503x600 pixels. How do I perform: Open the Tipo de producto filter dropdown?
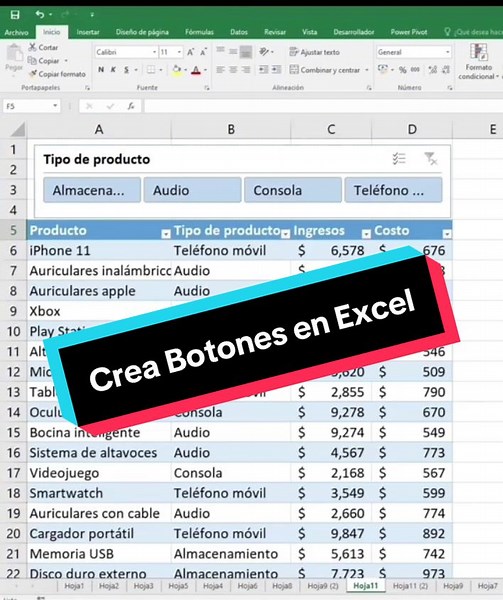[x=285, y=234]
